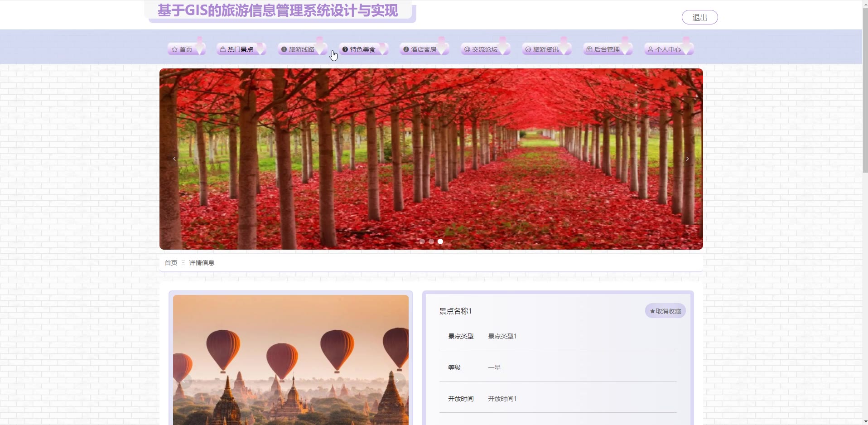This screenshot has width=868, height=425.
Task: Click the 开放时间1 value text
Action: [502, 399]
